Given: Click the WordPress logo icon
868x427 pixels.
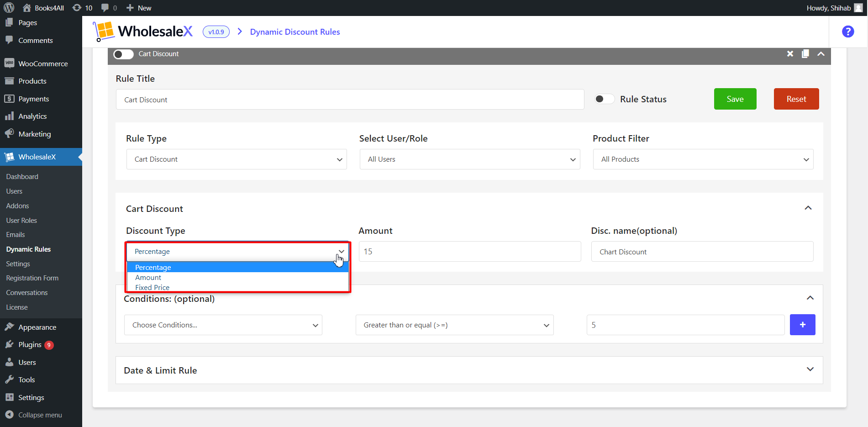Looking at the screenshot, I should coord(9,8).
